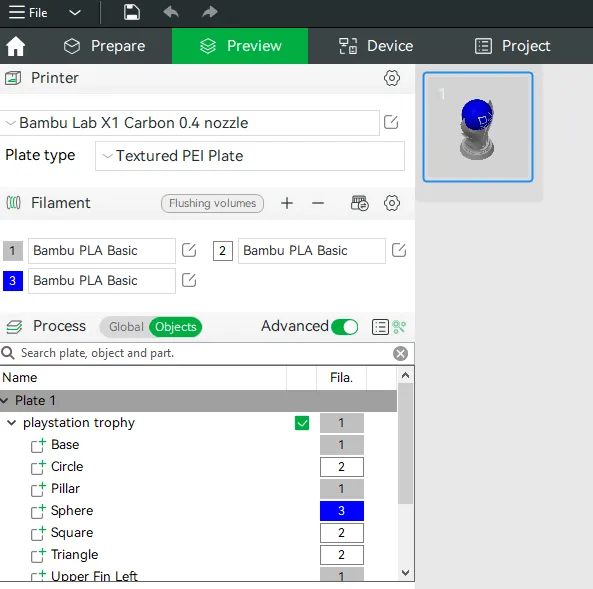The height and width of the screenshot is (589, 593).
Task: Open the process settings list icon
Action: point(380,327)
